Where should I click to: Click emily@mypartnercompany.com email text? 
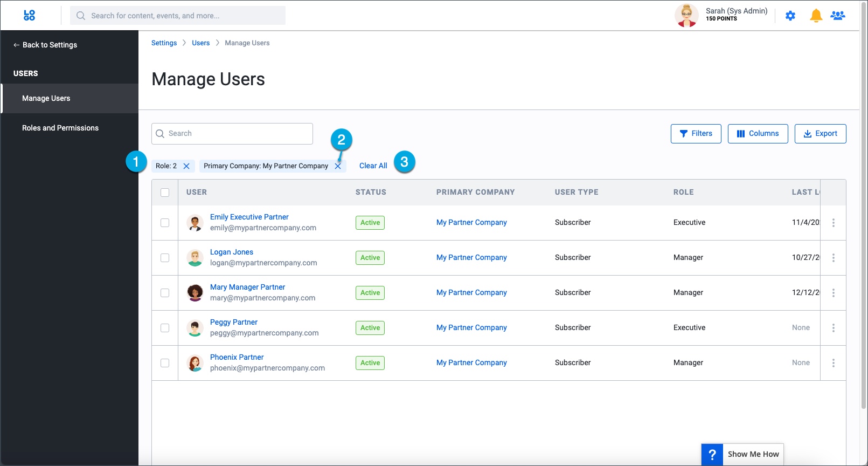click(x=263, y=228)
